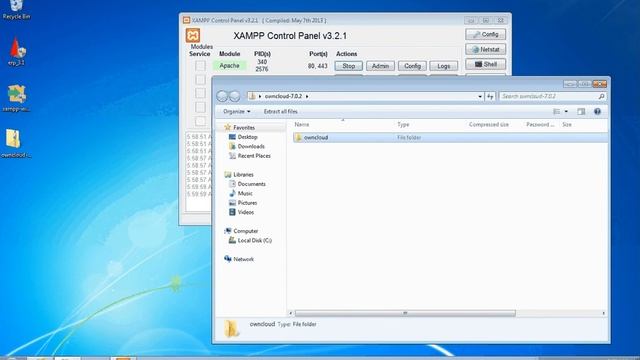Screen dimensions: 640x360
Task: Select Network in navigation pane
Action: [243, 259]
